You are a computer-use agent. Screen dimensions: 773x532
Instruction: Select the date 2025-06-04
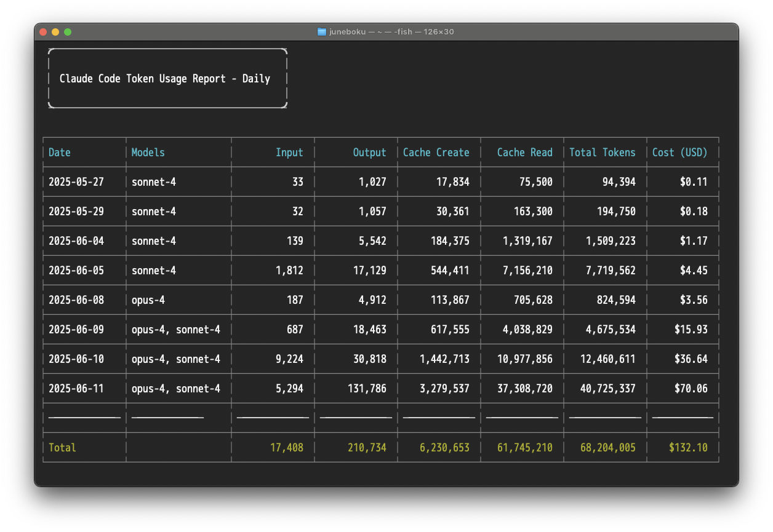[x=76, y=241]
